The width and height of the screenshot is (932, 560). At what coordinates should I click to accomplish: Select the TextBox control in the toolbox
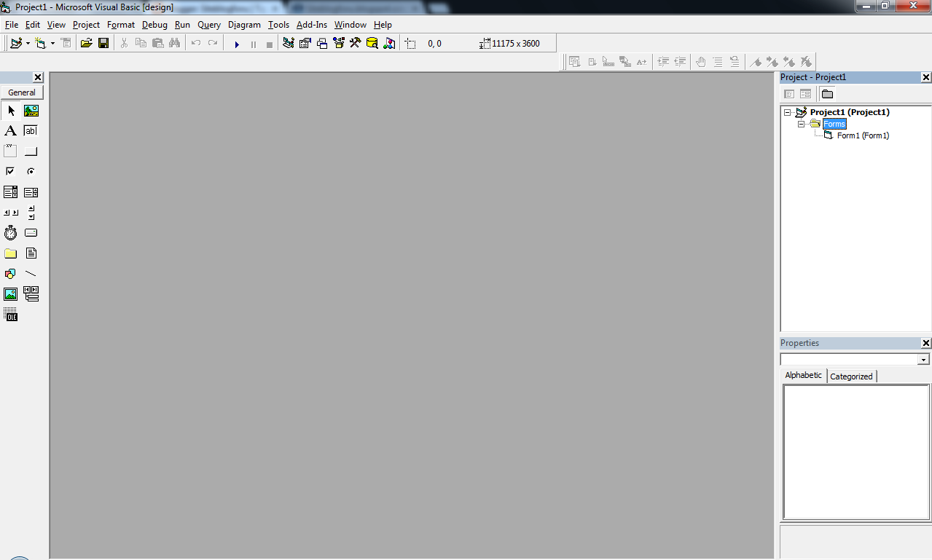(31, 130)
